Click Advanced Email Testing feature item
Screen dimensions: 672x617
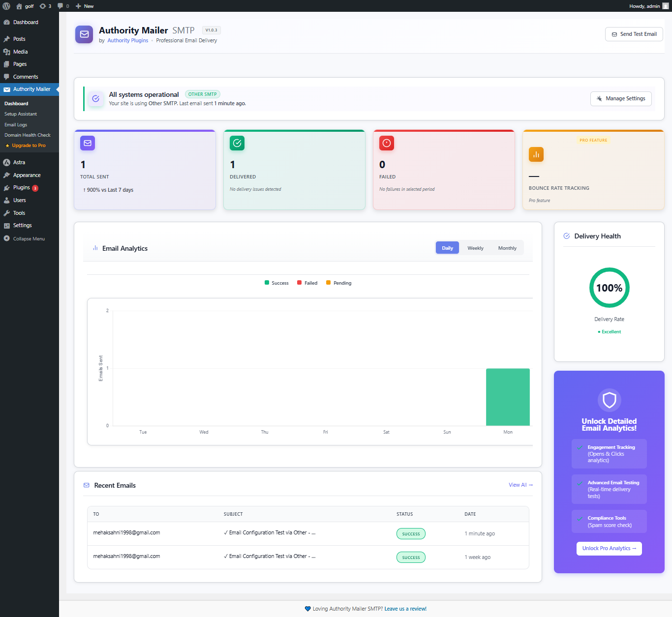(x=609, y=489)
